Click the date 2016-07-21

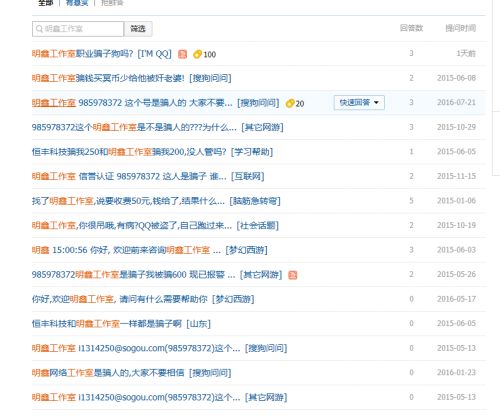tap(456, 103)
